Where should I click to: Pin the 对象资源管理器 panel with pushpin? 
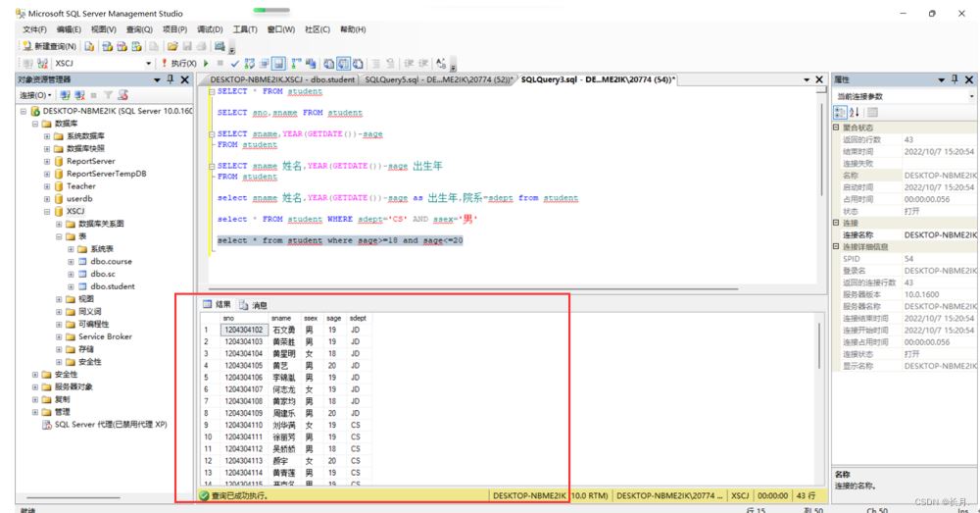(x=171, y=78)
